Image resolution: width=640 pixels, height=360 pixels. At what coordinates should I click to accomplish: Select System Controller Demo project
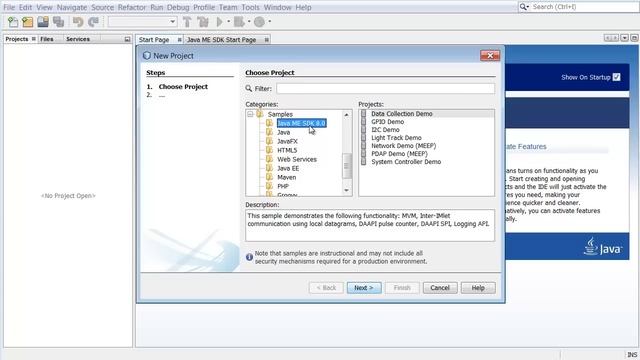406,162
